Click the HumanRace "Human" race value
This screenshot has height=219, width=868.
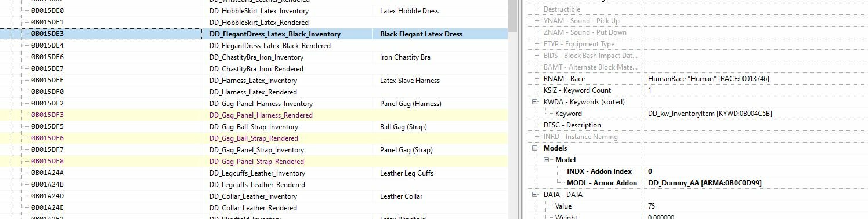[x=708, y=79]
